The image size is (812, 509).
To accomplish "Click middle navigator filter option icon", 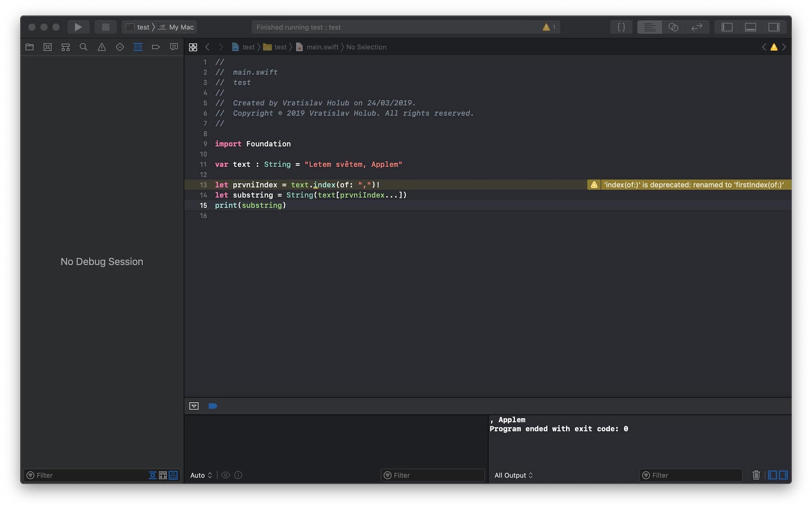I will tap(163, 475).
